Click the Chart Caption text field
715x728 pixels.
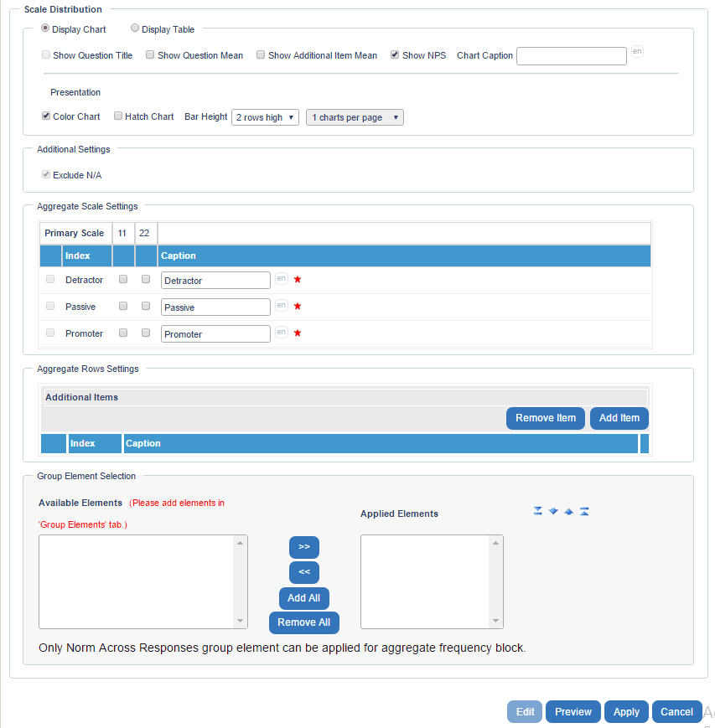[x=572, y=56]
